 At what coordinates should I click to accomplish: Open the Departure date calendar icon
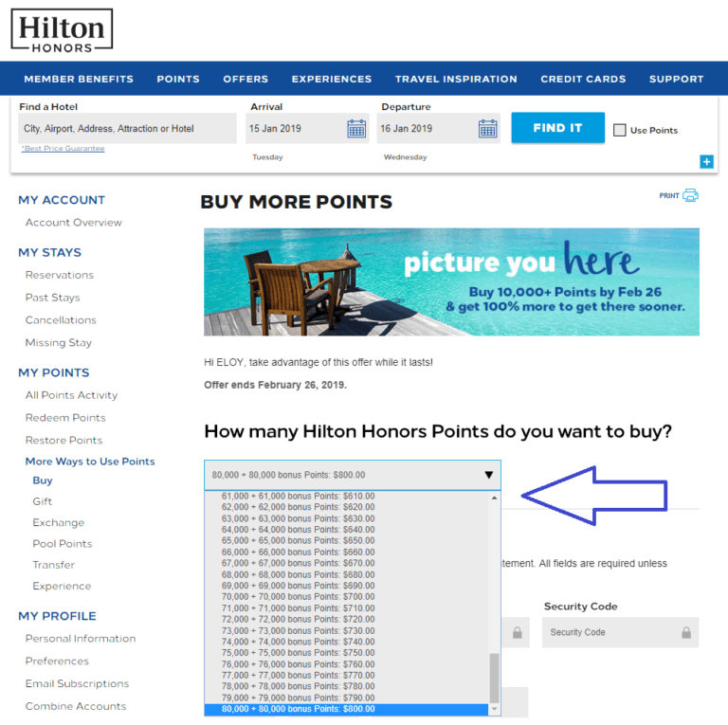pos(487,129)
